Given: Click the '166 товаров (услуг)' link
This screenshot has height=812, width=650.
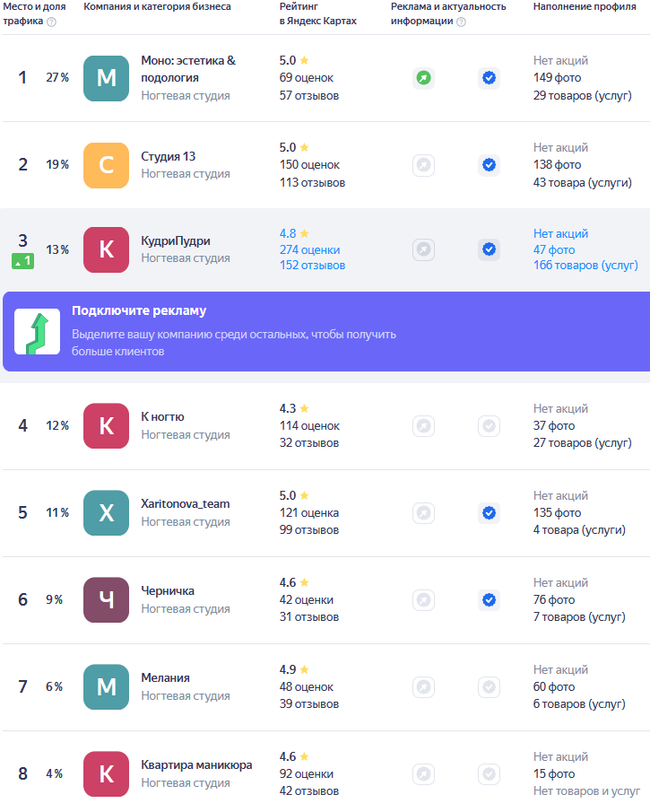Looking at the screenshot, I should (x=585, y=266).
